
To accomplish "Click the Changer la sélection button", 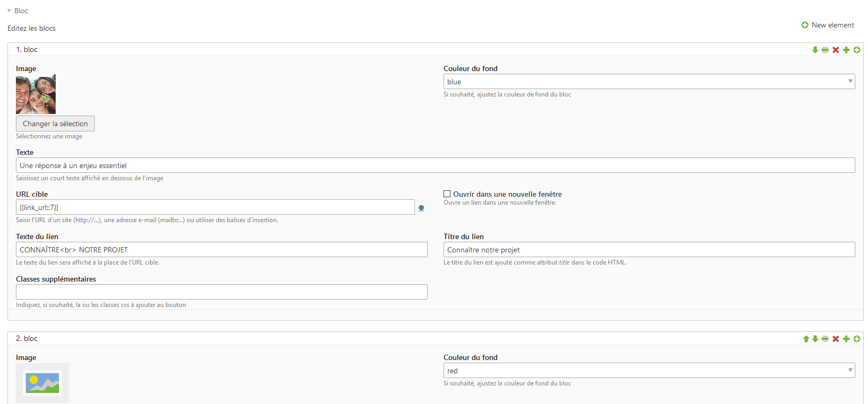I will (x=55, y=124).
